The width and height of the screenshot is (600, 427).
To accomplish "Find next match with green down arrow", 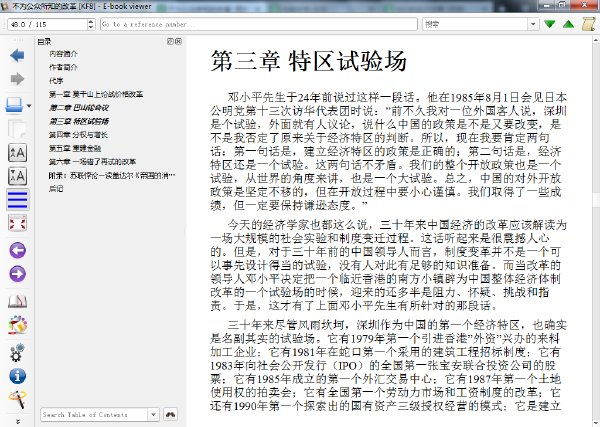I will click(x=550, y=24).
